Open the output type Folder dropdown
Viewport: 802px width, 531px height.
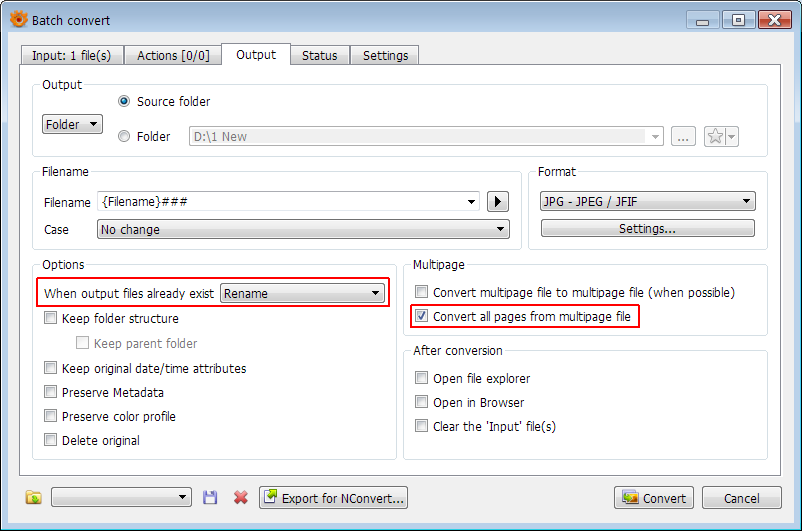pyautogui.click(x=72, y=124)
